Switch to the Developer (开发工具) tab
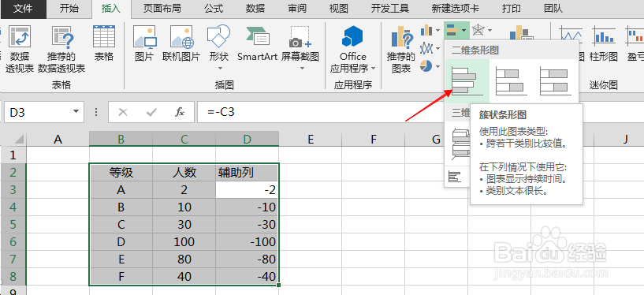This screenshot has height=295, width=644. click(389, 8)
